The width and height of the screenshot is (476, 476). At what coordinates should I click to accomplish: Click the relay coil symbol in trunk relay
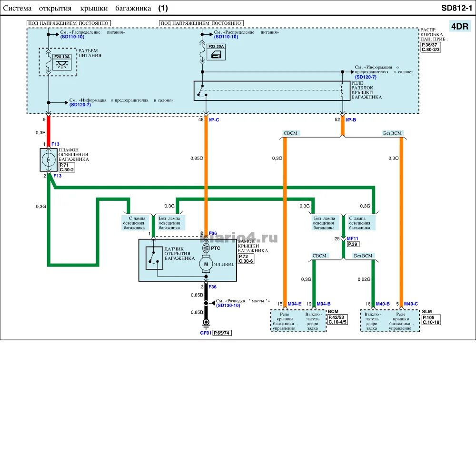pos(342,90)
